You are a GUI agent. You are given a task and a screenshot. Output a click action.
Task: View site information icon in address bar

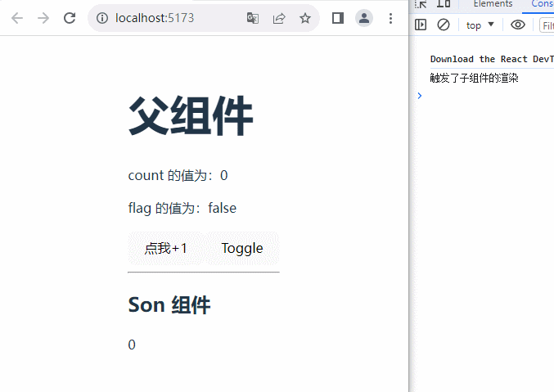(x=102, y=18)
